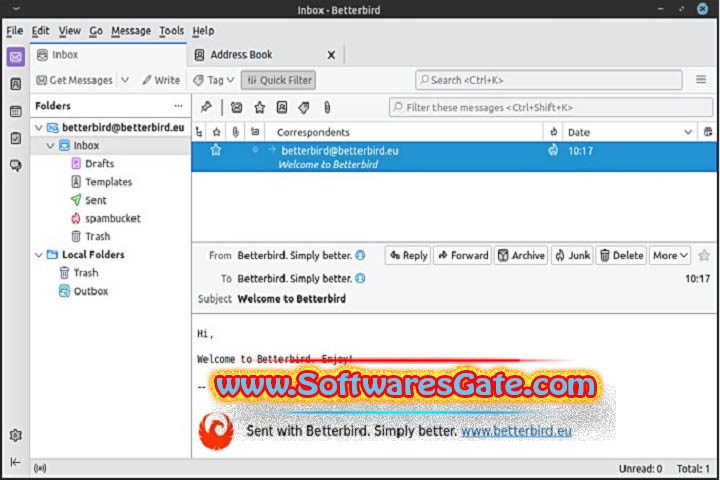Sort by read status column header

click(x=255, y=132)
